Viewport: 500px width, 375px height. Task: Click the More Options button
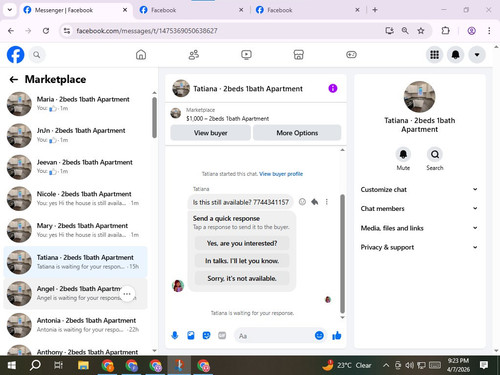pyautogui.click(x=297, y=133)
